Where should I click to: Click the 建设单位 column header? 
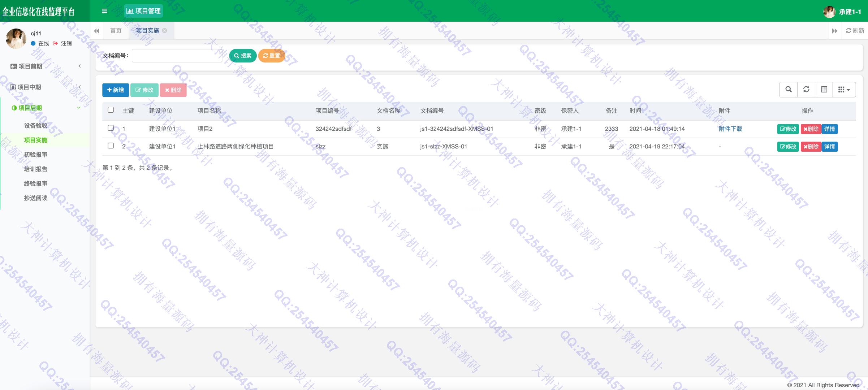(x=161, y=111)
